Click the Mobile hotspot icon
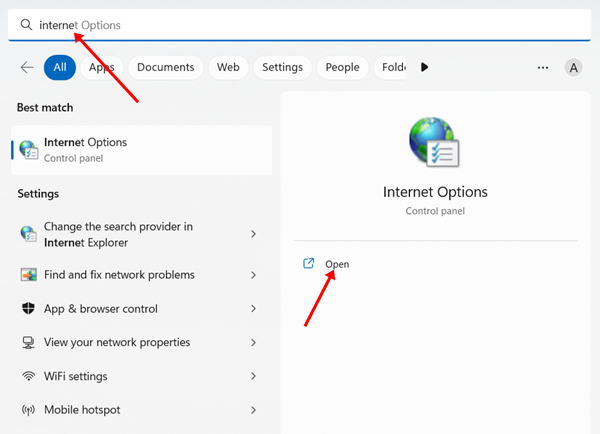Screen dimensions: 600x434 click(28, 410)
